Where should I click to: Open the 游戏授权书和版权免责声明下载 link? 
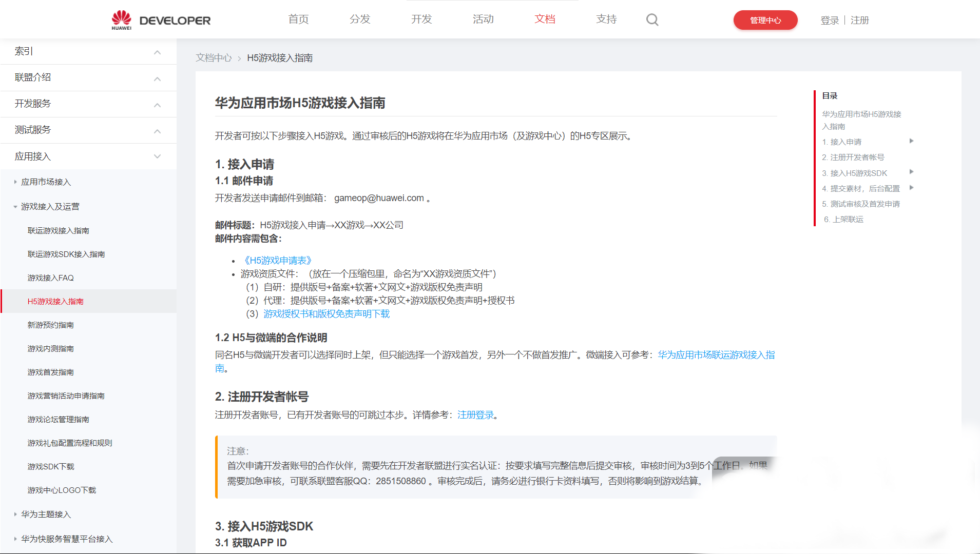click(326, 314)
